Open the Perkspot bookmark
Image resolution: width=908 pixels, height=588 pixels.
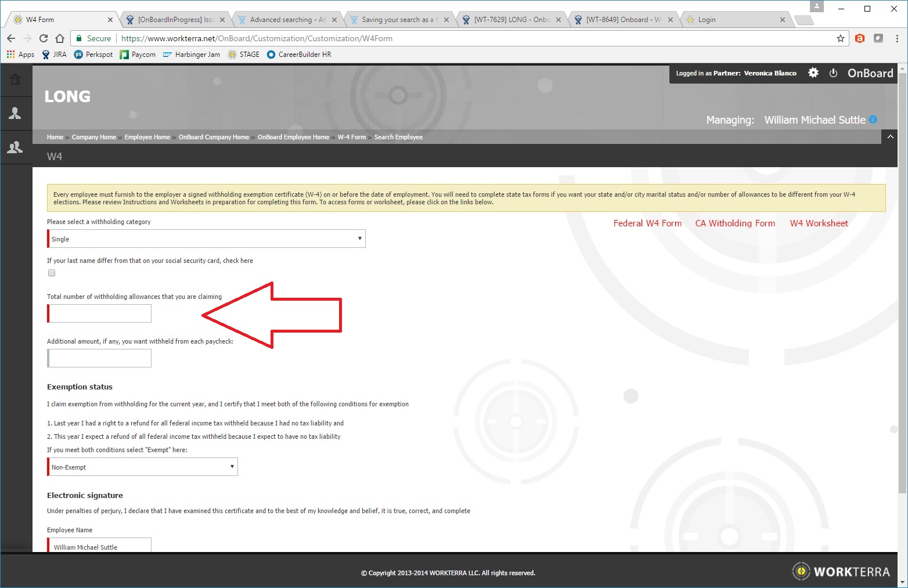coord(93,55)
